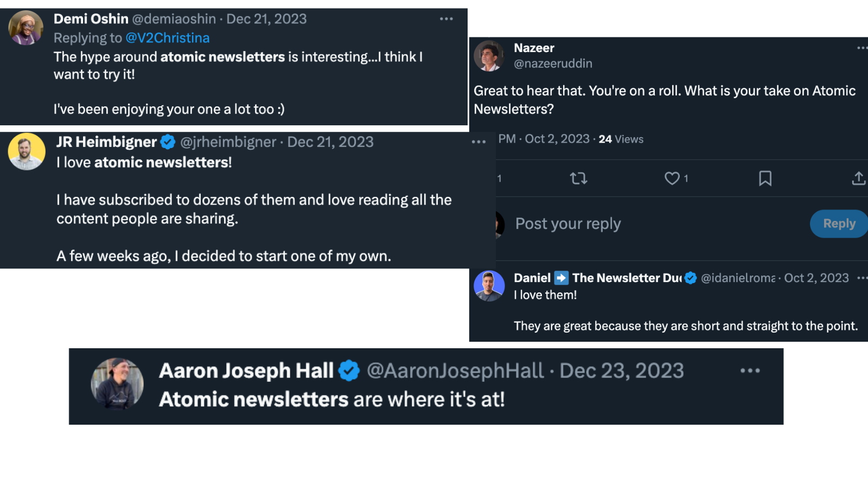Open Demi Oshin's profile picture
Screen dimensions: 868x486
(26, 28)
